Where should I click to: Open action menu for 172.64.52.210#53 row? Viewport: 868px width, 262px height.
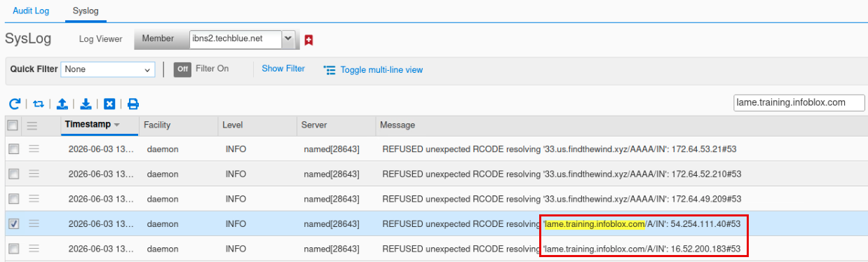(x=34, y=174)
